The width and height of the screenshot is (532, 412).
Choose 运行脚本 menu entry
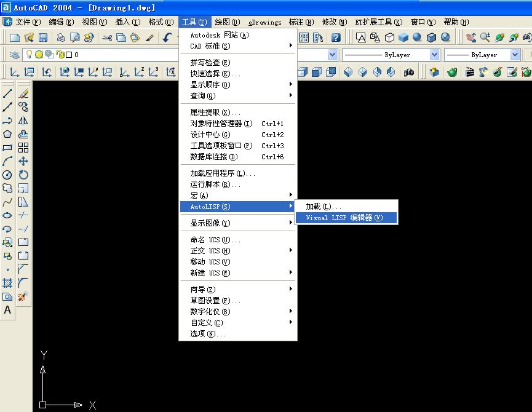click(x=238, y=184)
